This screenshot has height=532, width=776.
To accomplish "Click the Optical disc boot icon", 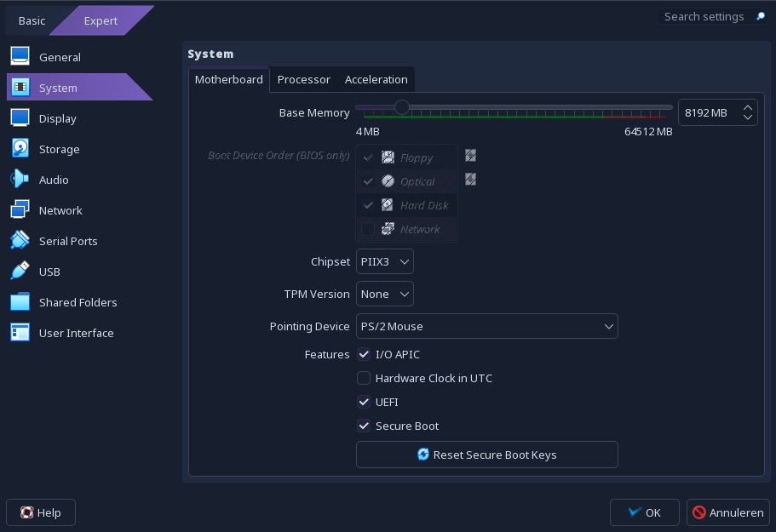I will point(388,181).
